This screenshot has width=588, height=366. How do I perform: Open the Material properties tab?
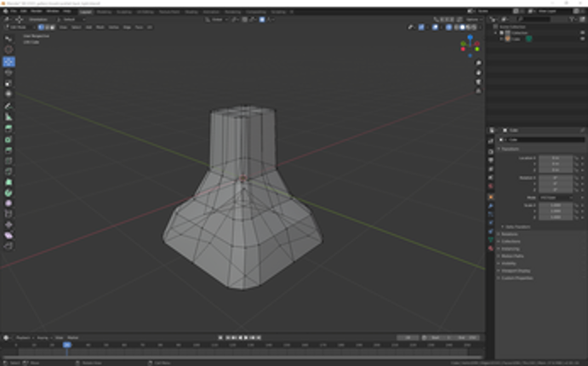click(x=490, y=249)
